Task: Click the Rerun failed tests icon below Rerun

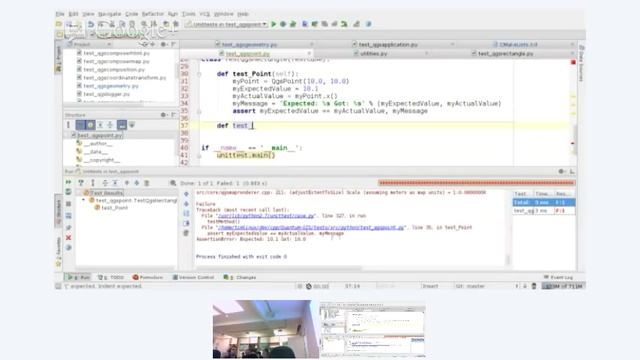Action: 69,192
